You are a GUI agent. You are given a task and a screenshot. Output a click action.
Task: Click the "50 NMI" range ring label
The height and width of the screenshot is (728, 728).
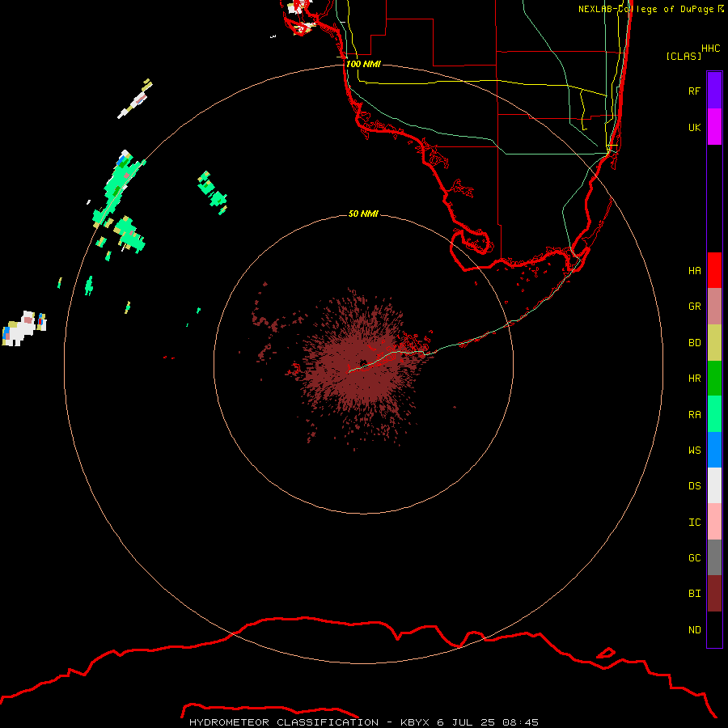363,214
